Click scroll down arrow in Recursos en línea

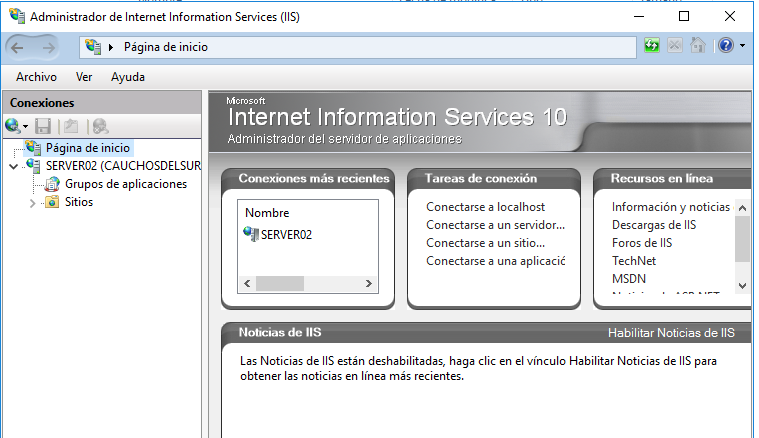(743, 286)
